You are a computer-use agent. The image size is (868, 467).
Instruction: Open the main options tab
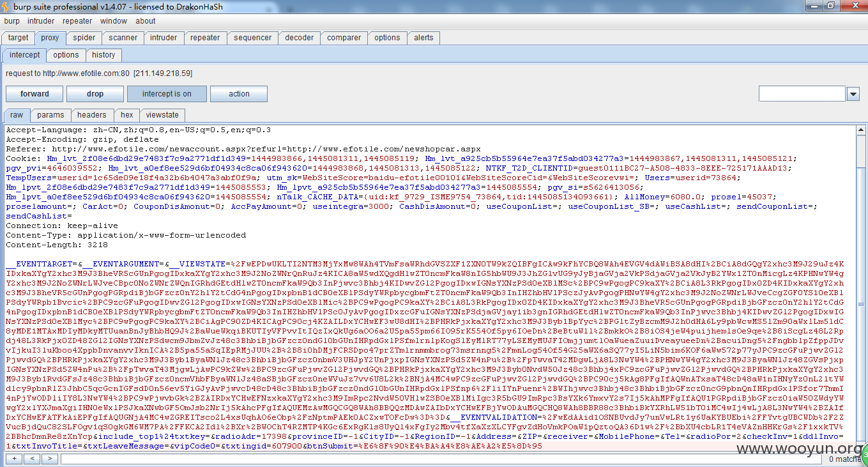pos(387,38)
